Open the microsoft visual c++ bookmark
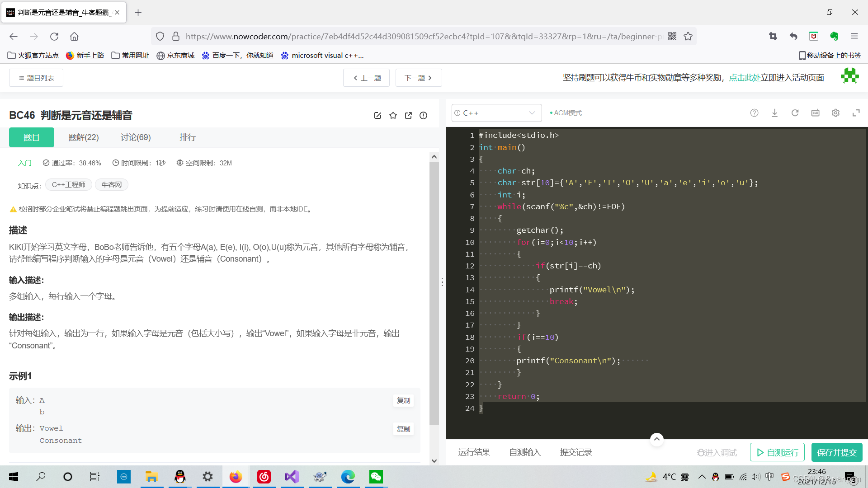This screenshot has width=868, height=488. pyautogui.click(x=322, y=55)
